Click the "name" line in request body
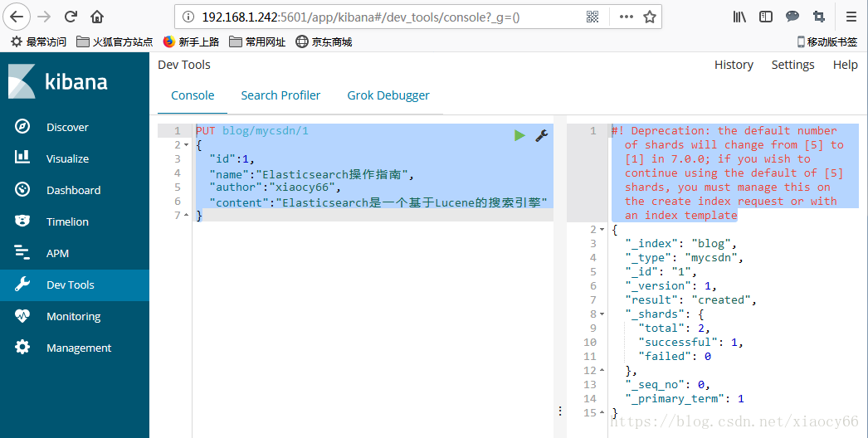Viewport: 868px width, 438px height. (311, 174)
